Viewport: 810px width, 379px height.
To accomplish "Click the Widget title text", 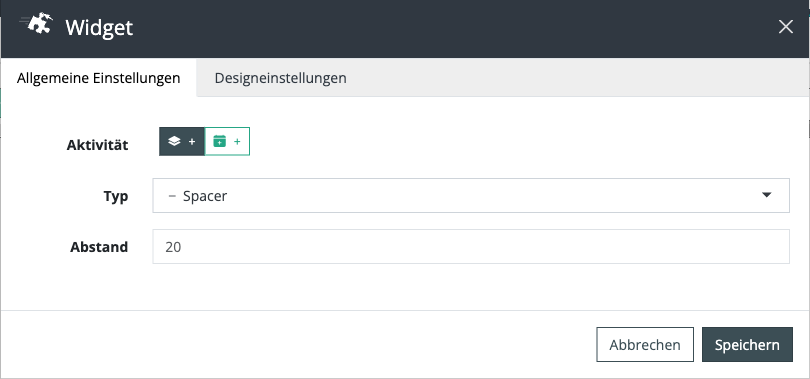I will (x=99, y=27).
